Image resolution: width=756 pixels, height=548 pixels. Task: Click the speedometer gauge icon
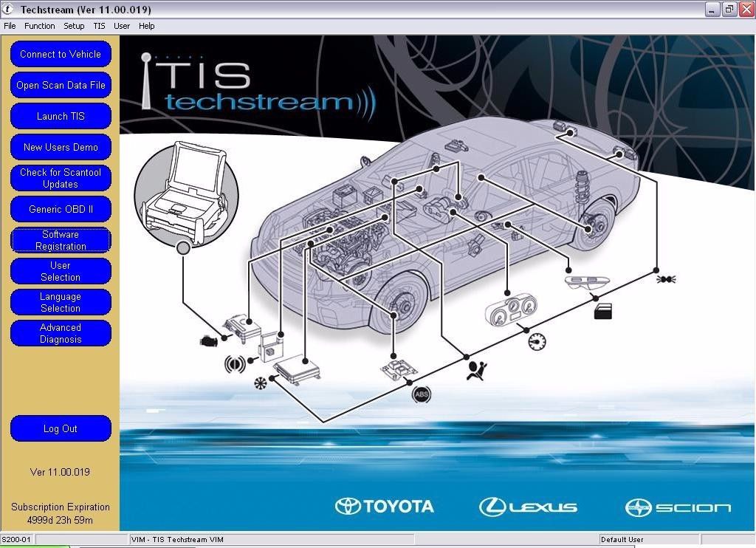(x=537, y=341)
